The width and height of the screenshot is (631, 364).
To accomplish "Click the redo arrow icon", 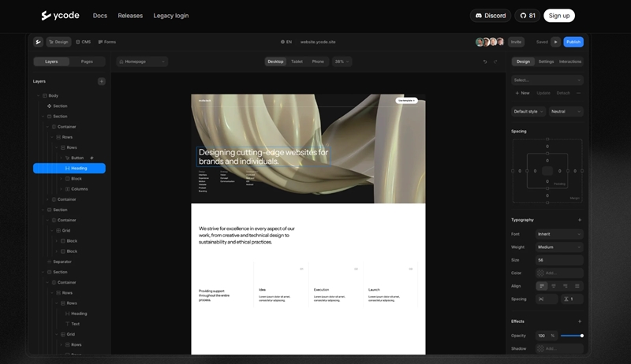I will pyautogui.click(x=495, y=61).
